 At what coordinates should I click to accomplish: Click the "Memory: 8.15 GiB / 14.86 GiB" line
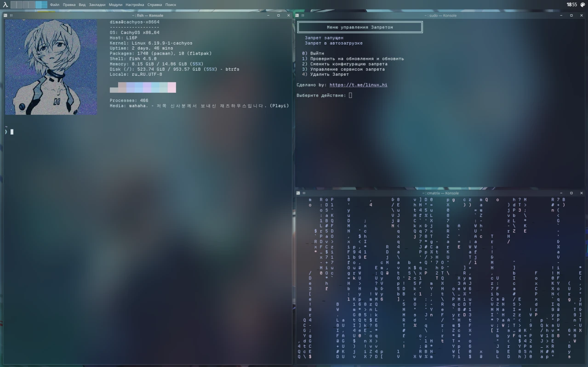coord(157,64)
